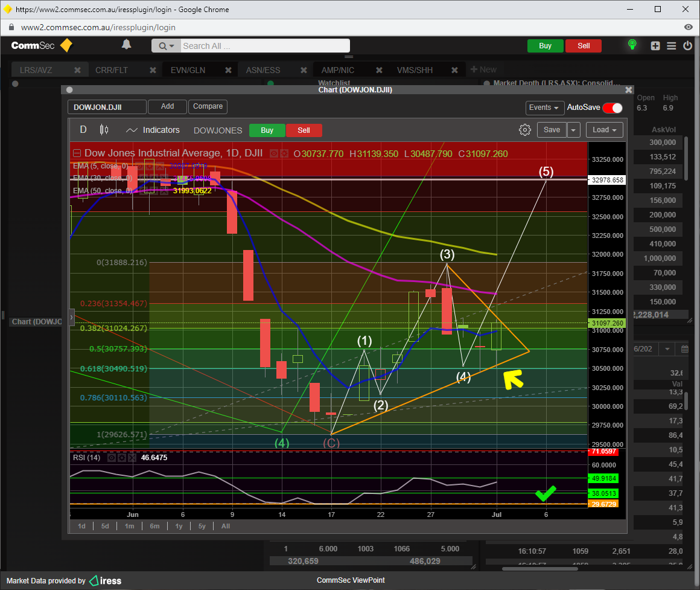Click the green lightbulb status icon
This screenshot has height=590, width=700.
point(632,45)
